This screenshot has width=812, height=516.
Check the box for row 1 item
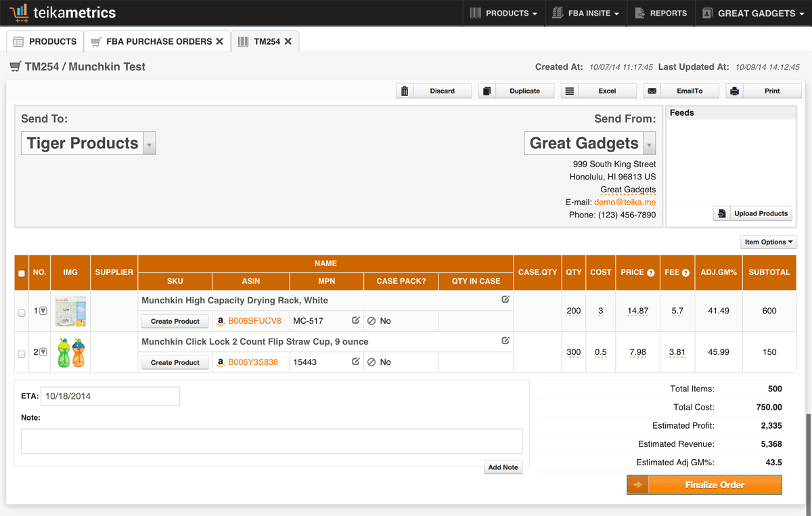(x=22, y=311)
